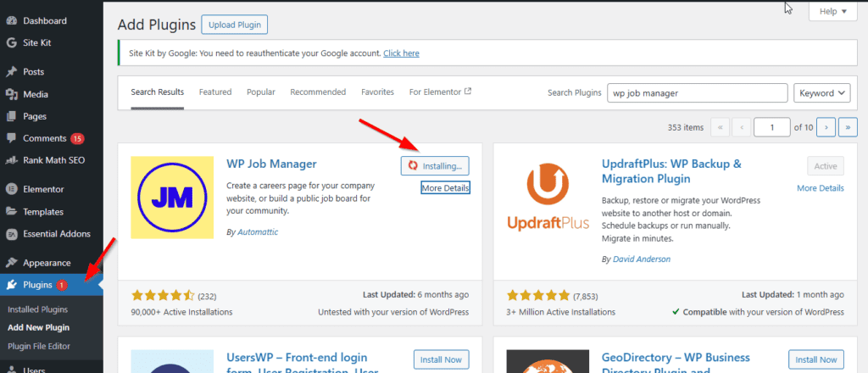Open the UpdraftPlus plugin title link
The width and height of the screenshot is (868, 373).
pos(671,171)
